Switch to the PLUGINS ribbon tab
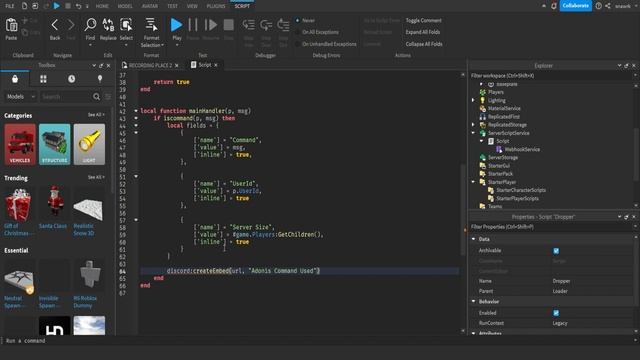640x360 pixels. 216,6
